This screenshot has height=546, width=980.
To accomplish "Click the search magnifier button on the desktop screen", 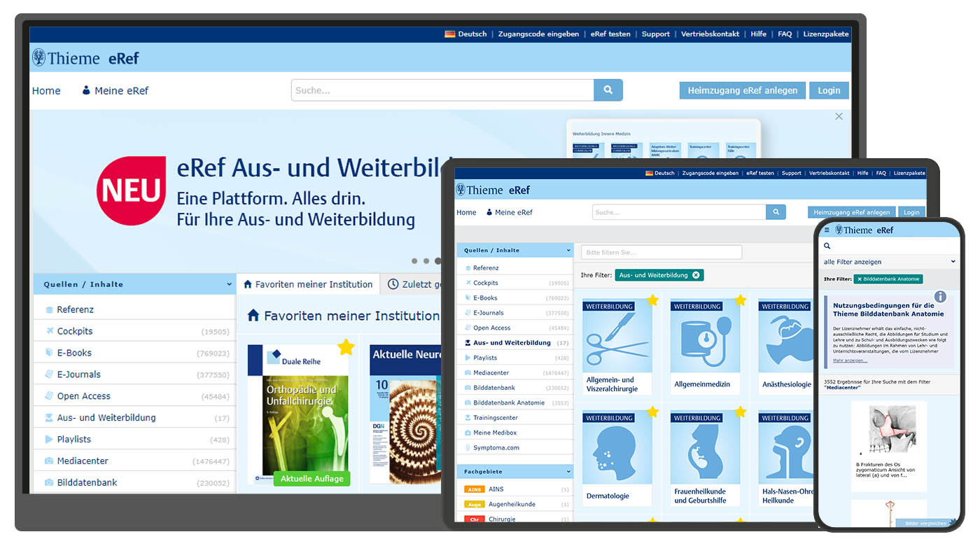I will pyautogui.click(x=608, y=90).
